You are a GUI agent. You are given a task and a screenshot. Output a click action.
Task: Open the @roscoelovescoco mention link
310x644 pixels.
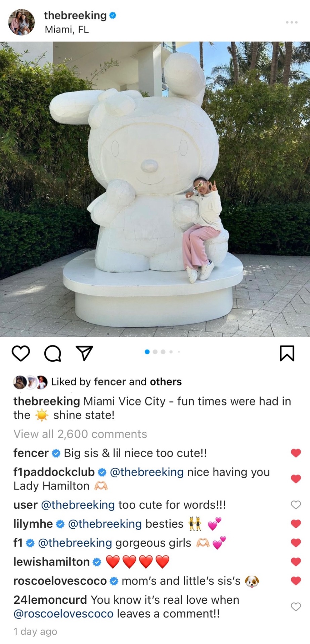[63, 613]
